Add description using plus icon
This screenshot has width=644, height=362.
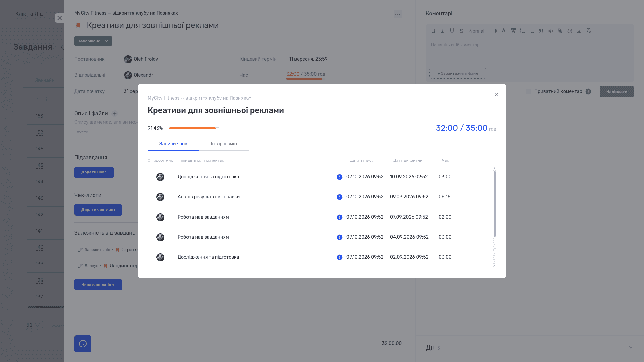click(115, 114)
